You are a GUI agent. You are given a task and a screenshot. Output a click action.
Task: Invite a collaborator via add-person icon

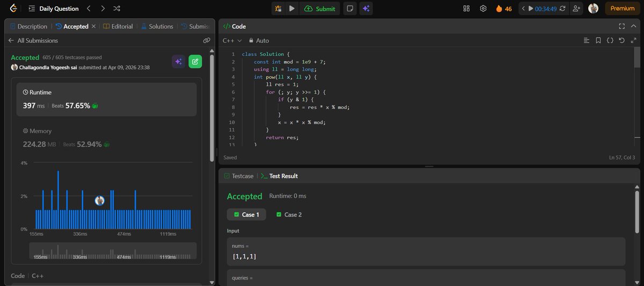point(577,9)
